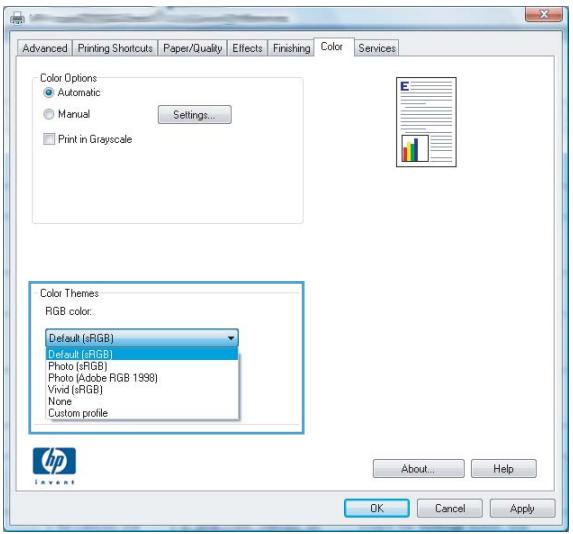The image size is (573, 534).
Task: Collapse the RGB color dropdown arrow
Action: pos(231,338)
